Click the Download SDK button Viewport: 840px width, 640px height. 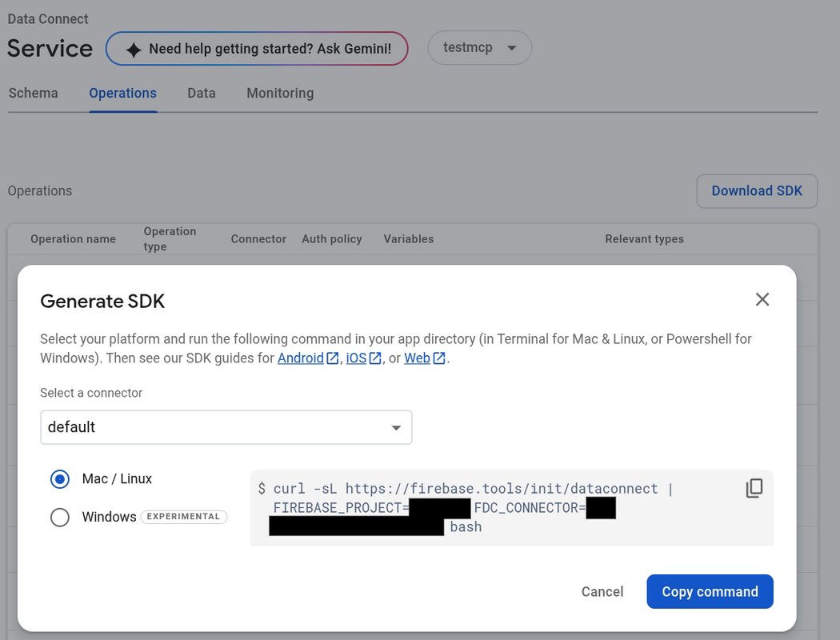756,191
